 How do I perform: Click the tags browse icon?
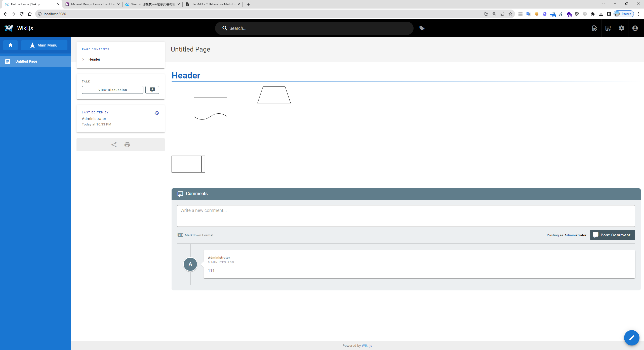(422, 28)
